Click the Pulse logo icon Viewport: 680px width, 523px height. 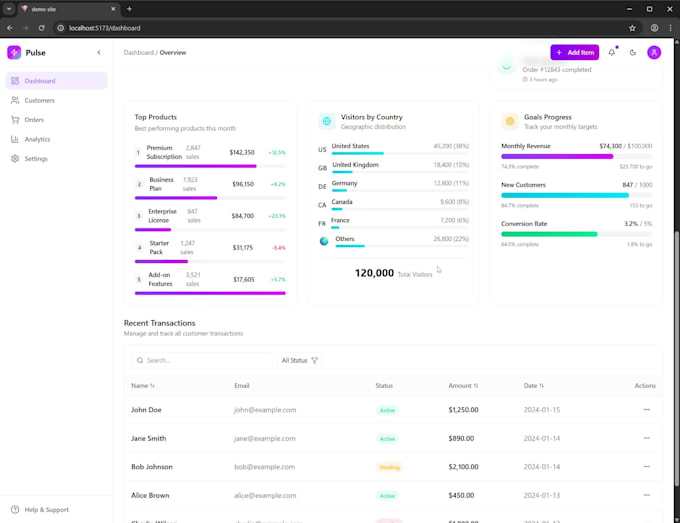tap(14, 52)
